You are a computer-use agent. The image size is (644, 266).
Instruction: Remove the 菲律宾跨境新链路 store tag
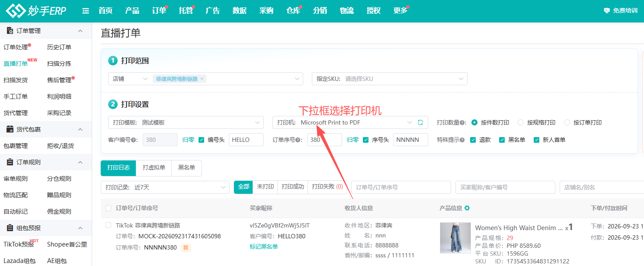[x=202, y=79]
